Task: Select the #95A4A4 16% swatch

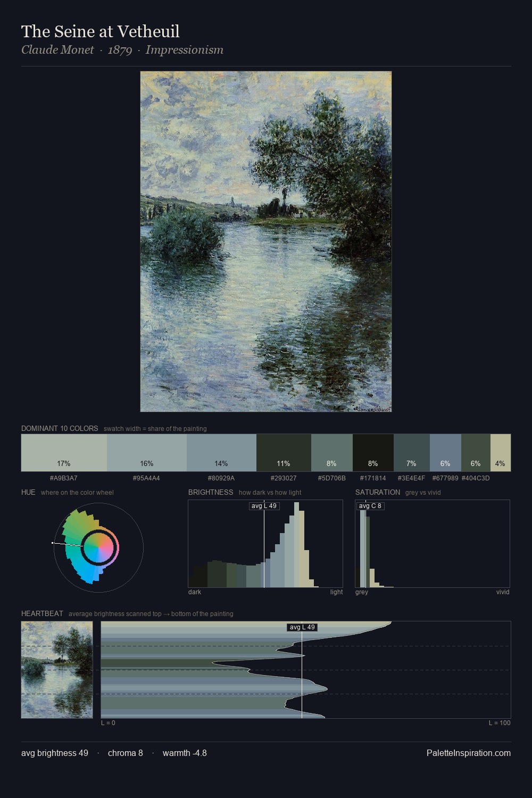Action: click(147, 453)
